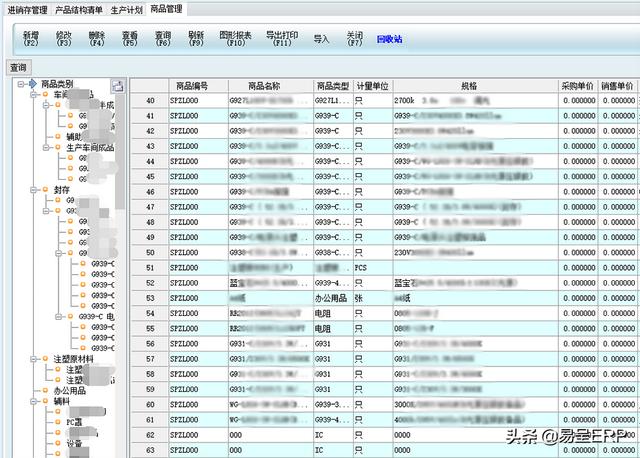Collapse the 生产车间成品 tree branch
The width and height of the screenshot is (640, 458).
(45, 147)
